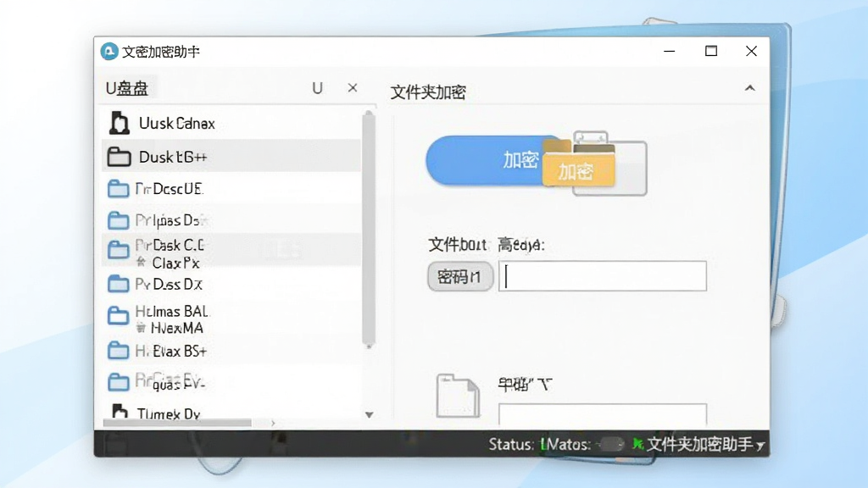This screenshot has height=488, width=868.
Task: Select the Uusk Cdnax row text
Action: [x=176, y=124]
